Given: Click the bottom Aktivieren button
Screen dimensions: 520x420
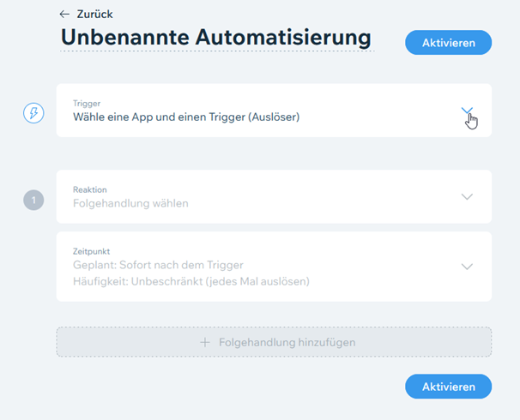Looking at the screenshot, I should (x=449, y=387).
